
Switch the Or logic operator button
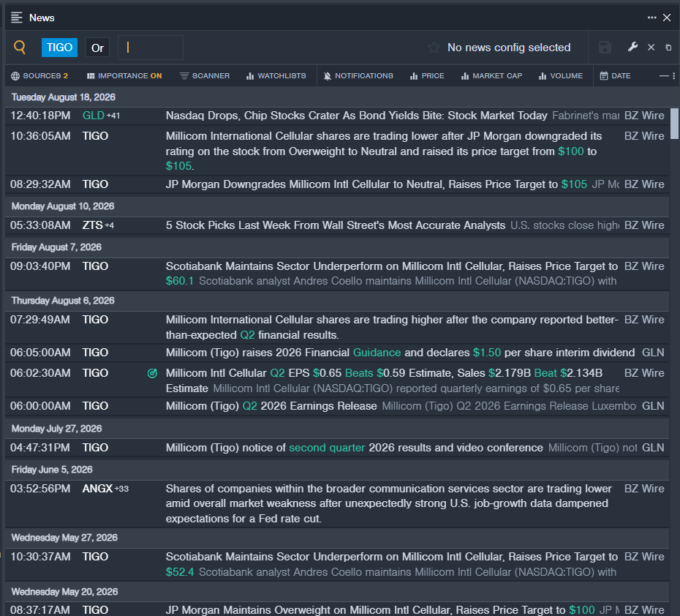(x=97, y=48)
